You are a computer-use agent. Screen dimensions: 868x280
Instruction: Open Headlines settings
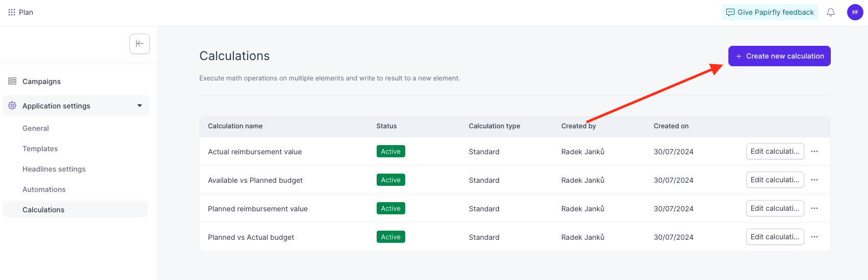(54, 169)
